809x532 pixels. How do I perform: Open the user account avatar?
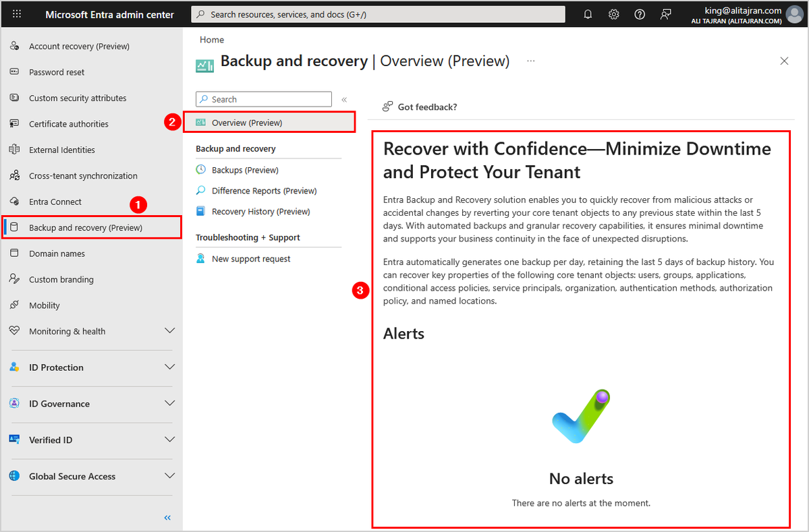[x=794, y=14]
